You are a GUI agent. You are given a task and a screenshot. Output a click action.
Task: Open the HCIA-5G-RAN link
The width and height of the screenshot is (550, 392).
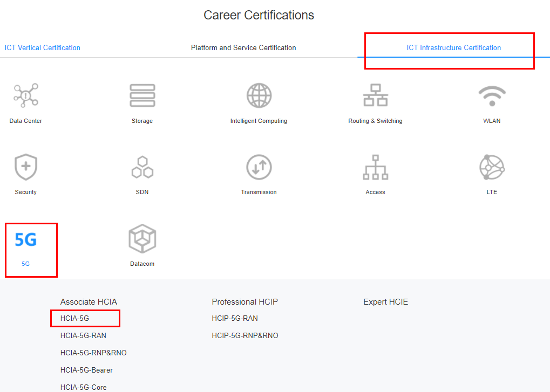pos(83,335)
